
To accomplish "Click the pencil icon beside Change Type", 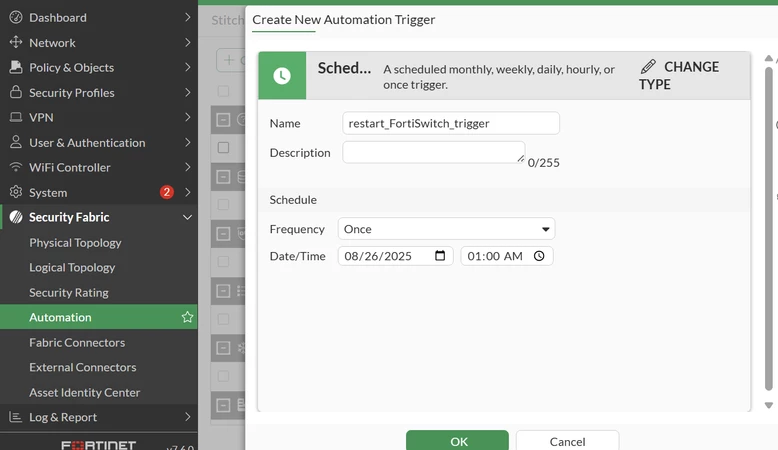I will (648, 66).
